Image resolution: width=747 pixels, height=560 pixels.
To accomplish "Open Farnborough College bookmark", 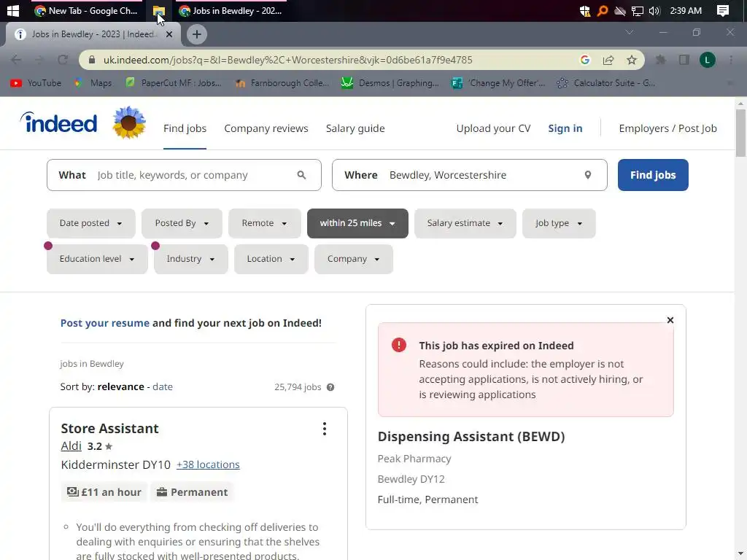I will click(282, 83).
